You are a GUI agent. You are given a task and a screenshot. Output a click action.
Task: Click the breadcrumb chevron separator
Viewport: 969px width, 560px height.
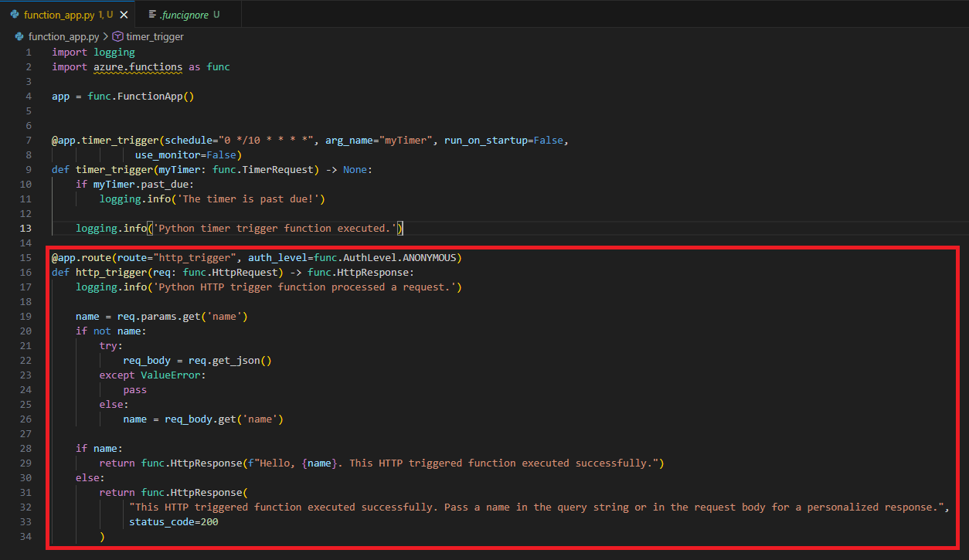point(106,36)
